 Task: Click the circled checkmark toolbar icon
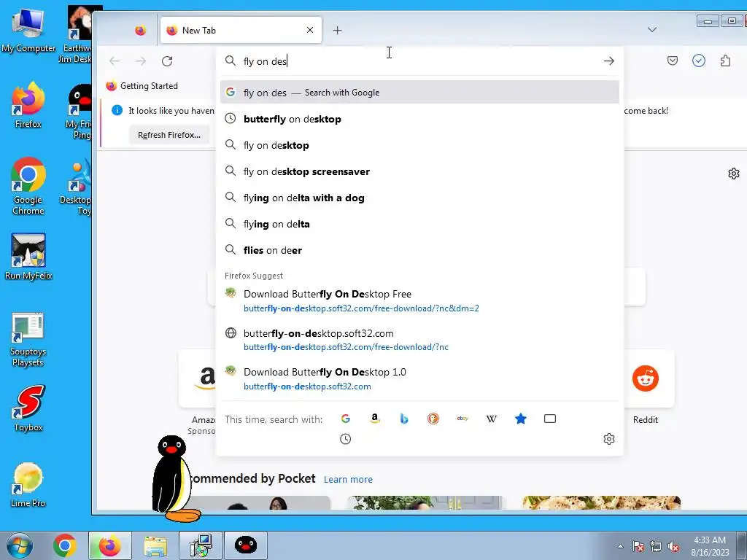click(698, 61)
